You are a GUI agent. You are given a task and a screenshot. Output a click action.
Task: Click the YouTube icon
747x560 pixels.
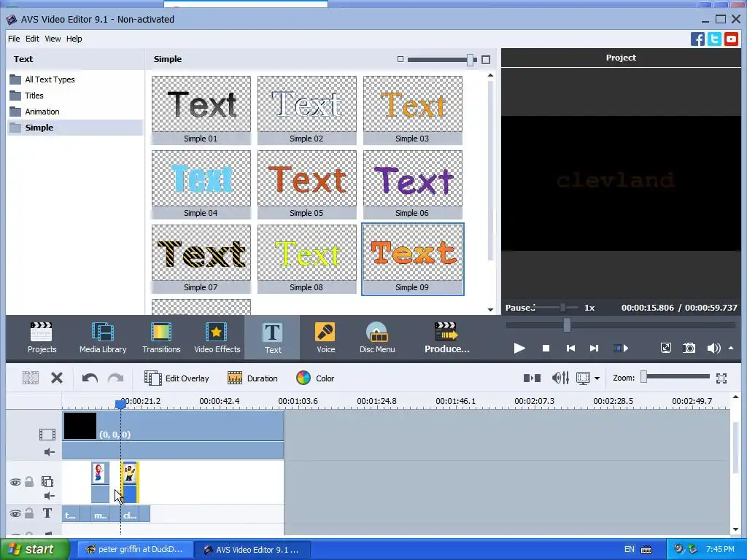731,39
